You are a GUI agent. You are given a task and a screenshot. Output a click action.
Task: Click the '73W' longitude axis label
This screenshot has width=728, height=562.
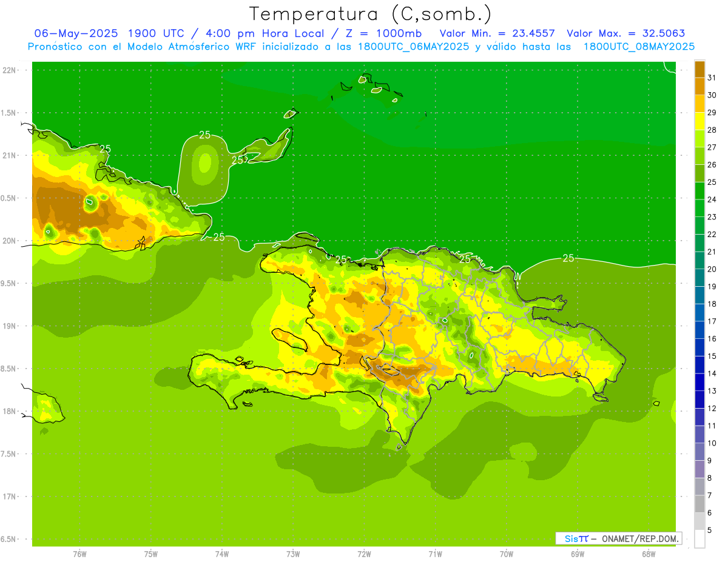click(293, 554)
